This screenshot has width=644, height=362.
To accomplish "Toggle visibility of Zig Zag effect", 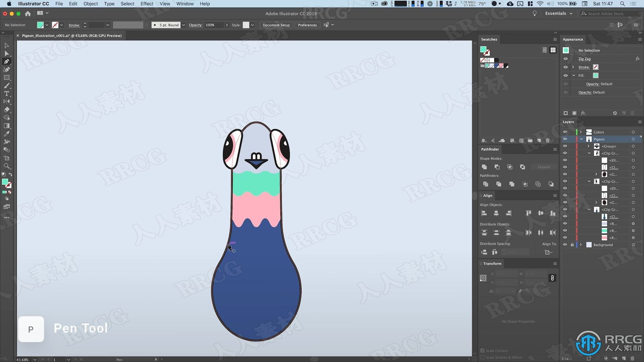I will 566,59.
